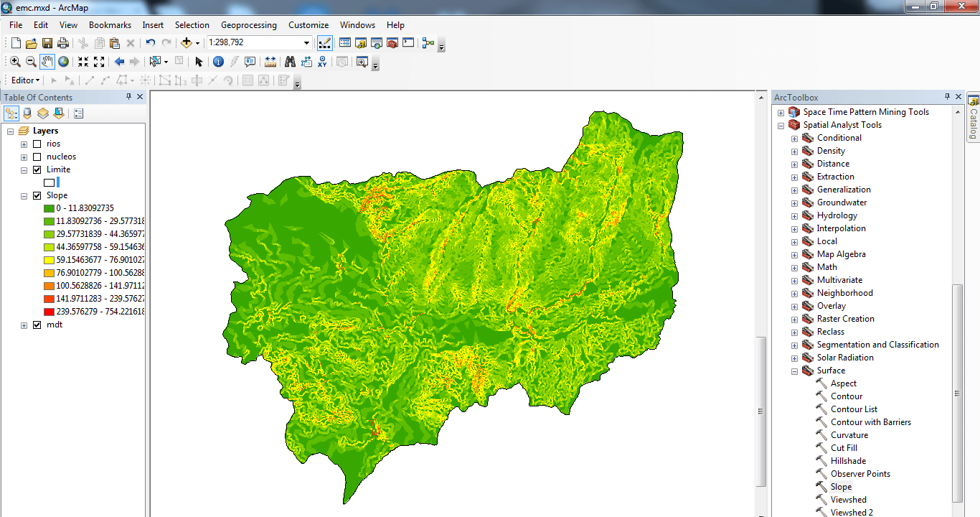Open the Add Data button
The width and height of the screenshot is (980, 517).
click(187, 43)
